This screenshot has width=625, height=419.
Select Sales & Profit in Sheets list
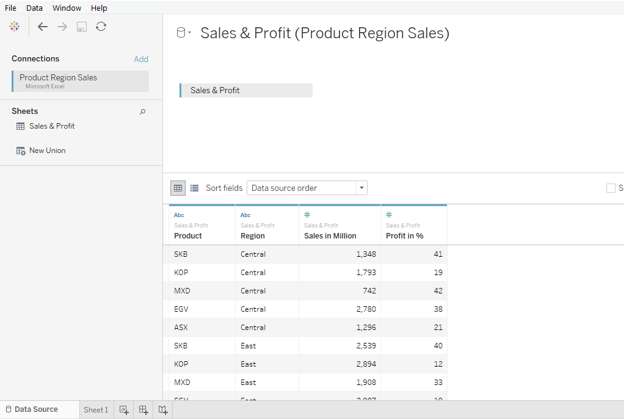[x=52, y=126]
